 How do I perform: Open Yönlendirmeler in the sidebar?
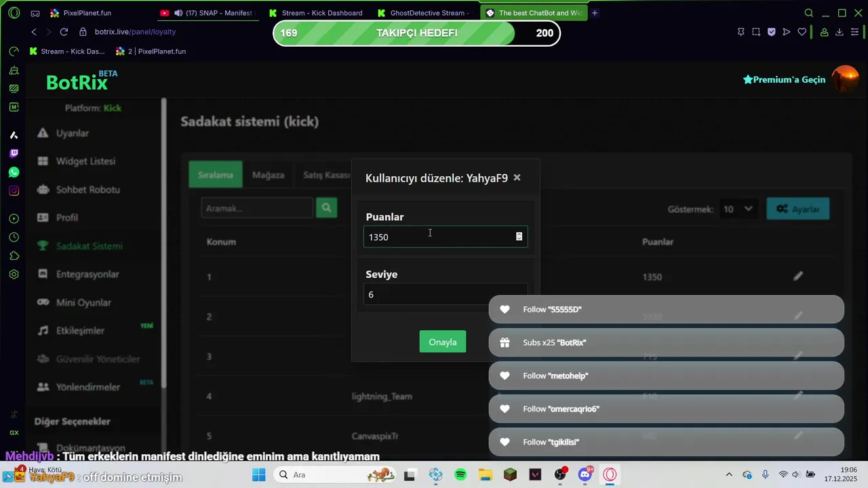[x=87, y=387]
